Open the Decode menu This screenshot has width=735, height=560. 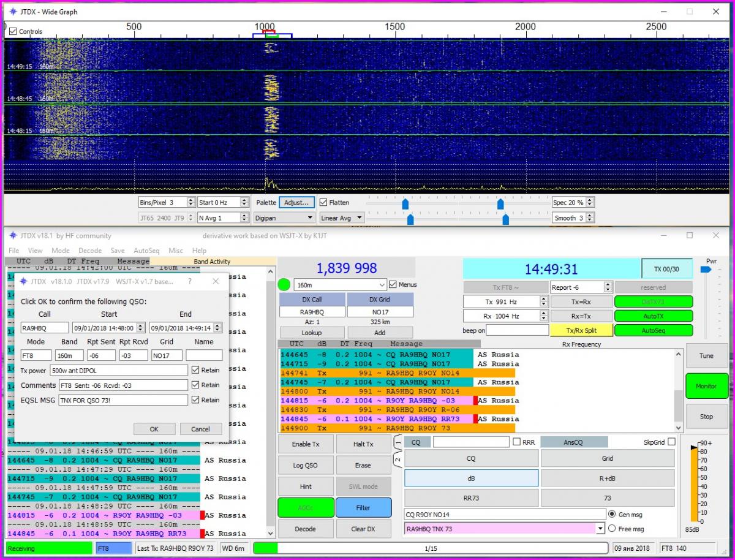tap(90, 251)
